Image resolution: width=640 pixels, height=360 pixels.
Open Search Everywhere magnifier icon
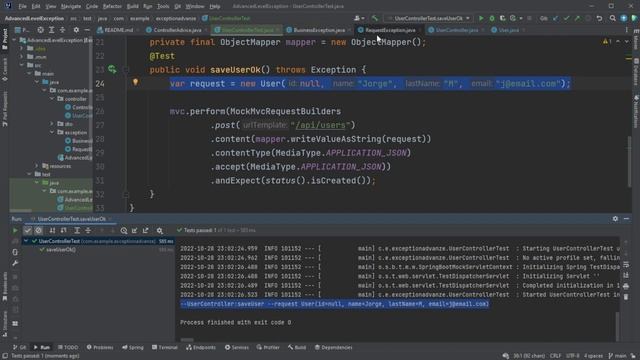pos(613,18)
